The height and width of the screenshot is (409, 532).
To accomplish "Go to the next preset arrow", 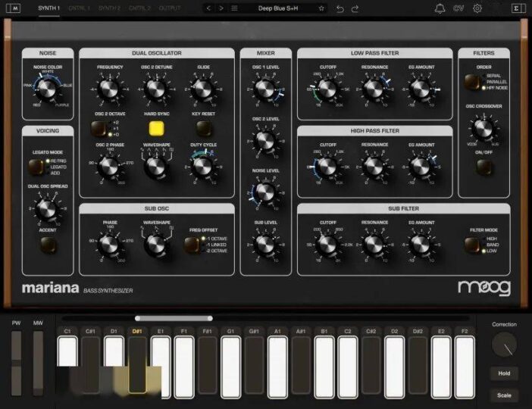I will tap(221, 8).
